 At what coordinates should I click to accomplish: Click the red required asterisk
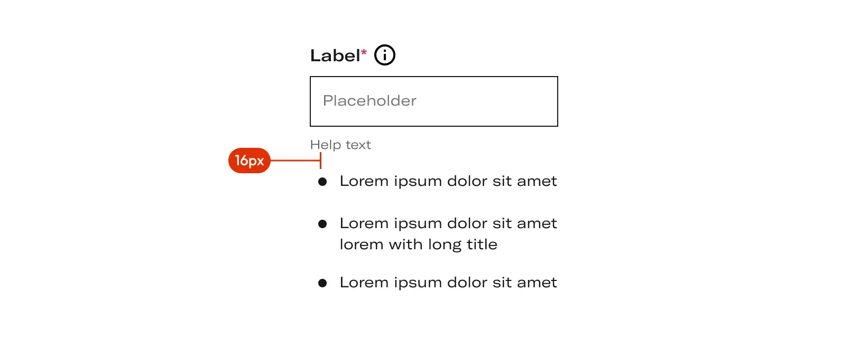click(x=364, y=52)
